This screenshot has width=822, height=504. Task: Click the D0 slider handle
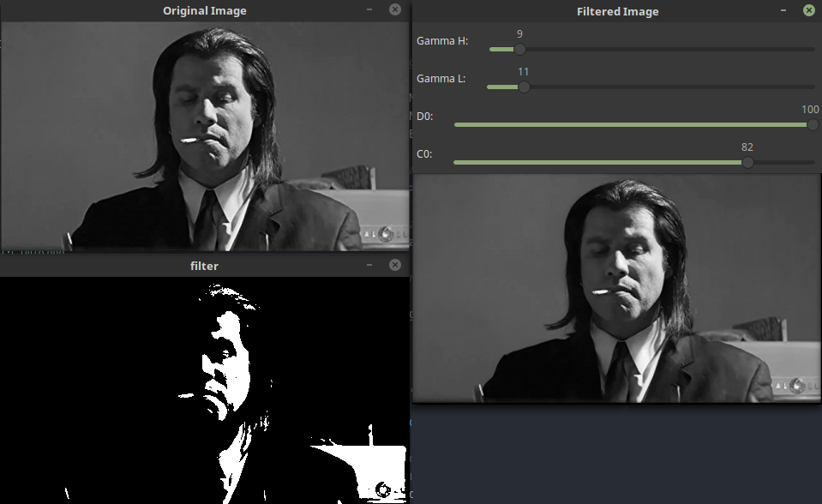813,125
